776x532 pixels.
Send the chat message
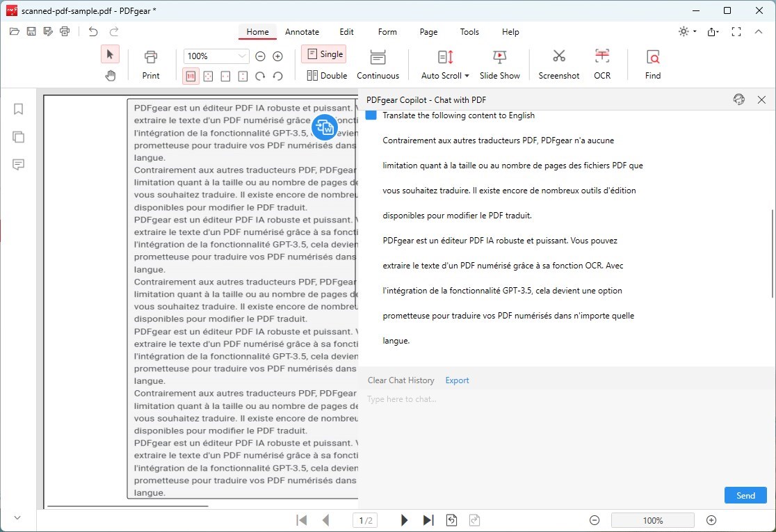tap(745, 495)
